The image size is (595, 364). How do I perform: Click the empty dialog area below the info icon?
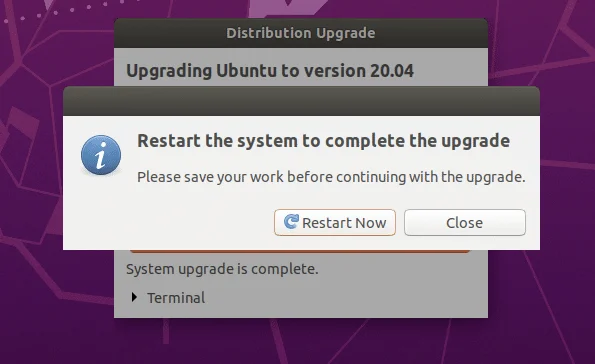(101, 213)
